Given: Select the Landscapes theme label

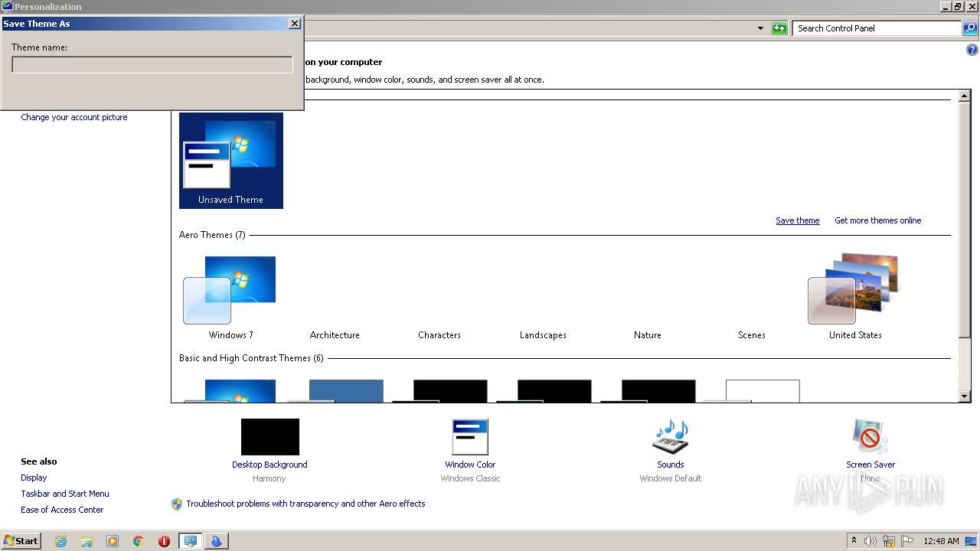Looking at the screenshot, I should click(543, 335).
